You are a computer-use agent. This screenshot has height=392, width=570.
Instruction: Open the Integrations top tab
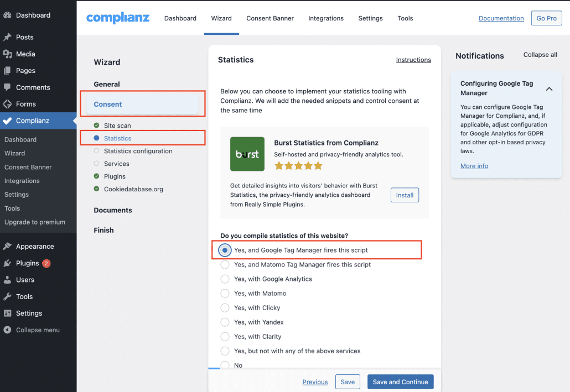coord(326,18)
